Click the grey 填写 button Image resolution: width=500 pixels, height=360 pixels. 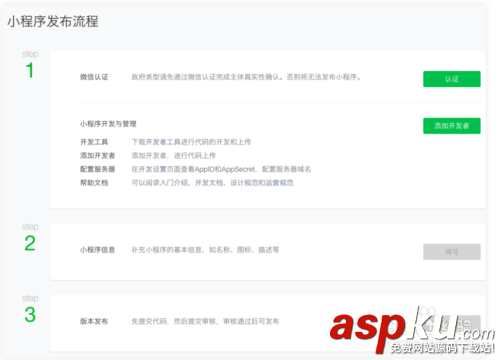tap(452, 252)
